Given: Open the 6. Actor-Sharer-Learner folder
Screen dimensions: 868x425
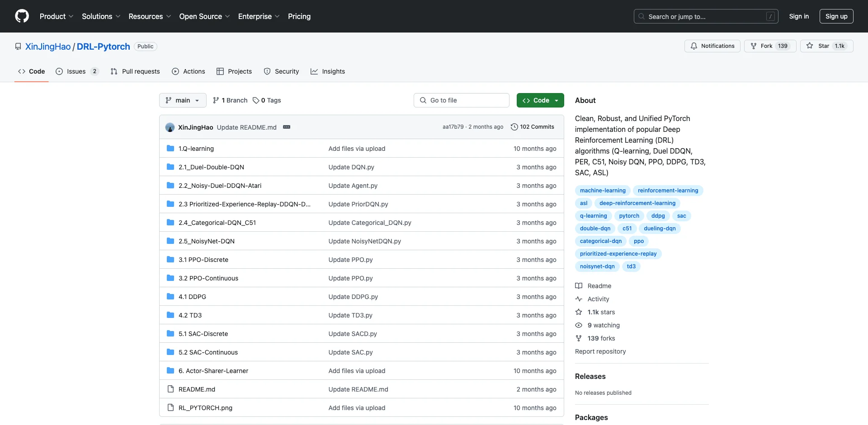Looking at the screenshot, I should (213, 371).
